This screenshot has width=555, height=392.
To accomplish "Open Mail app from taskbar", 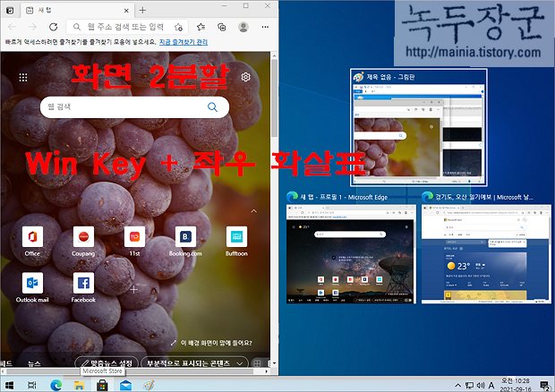I will click(125, 385).
